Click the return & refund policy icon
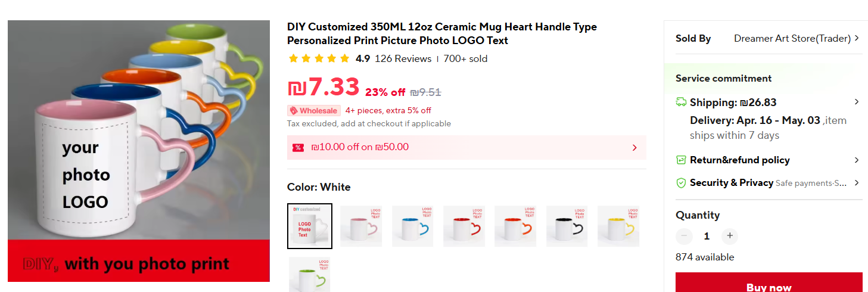This screenshot has height=292, width=868. (681, 160)
